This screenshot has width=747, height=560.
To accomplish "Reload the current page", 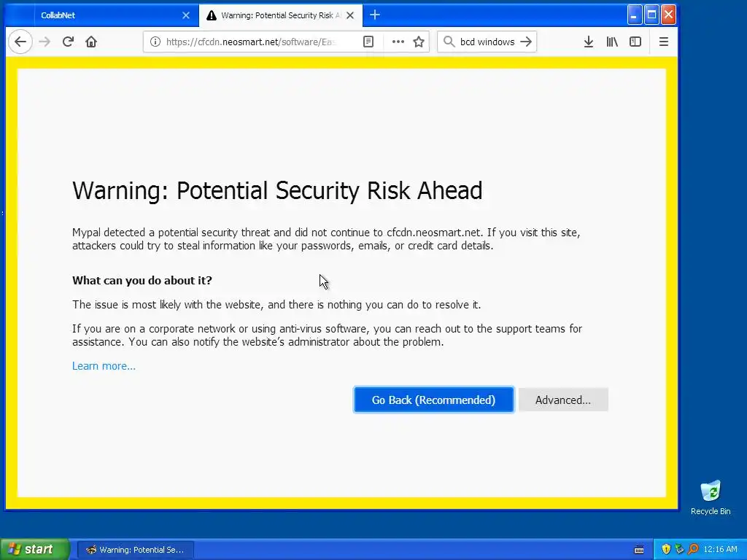I will click(68, 42).
